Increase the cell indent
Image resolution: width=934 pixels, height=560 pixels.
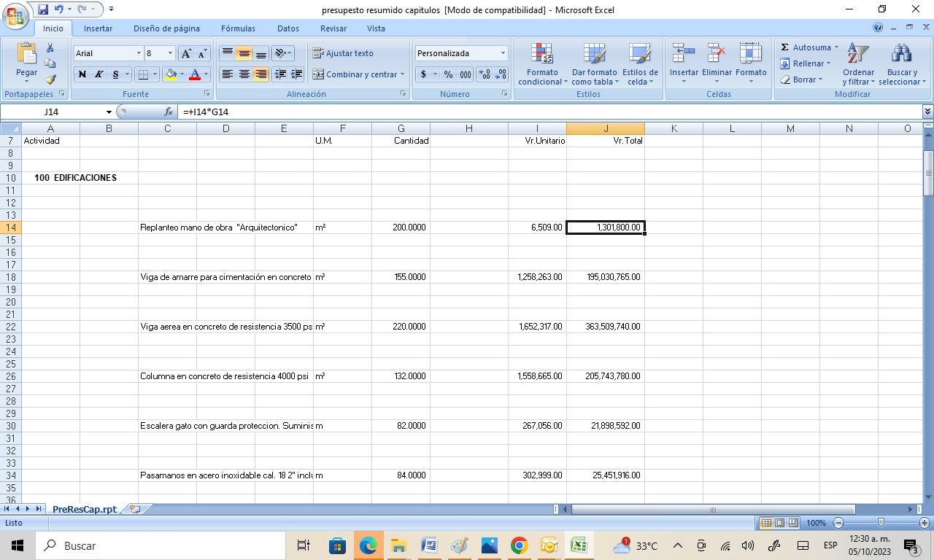point(297,74)
